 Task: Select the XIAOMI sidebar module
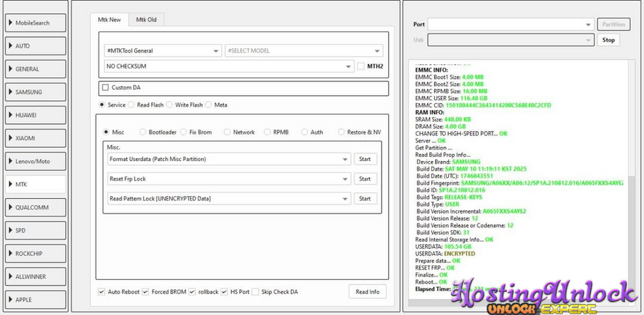(35, 138)
